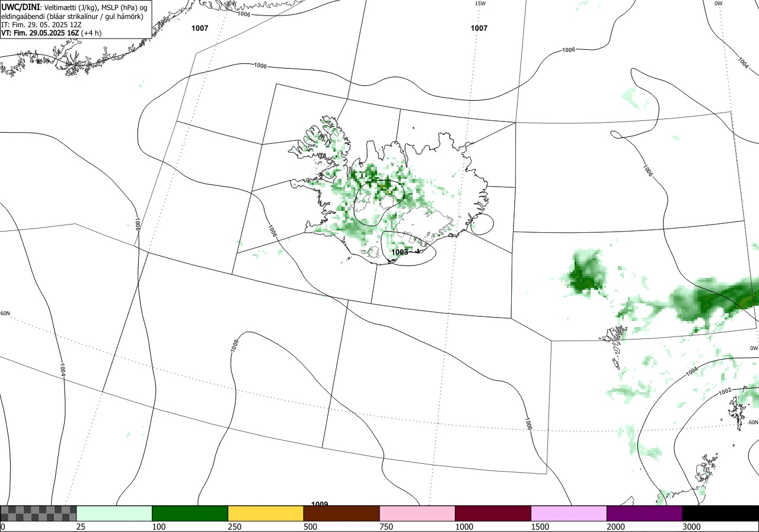759x532 pixels.
Task: Click the legend value 1500
Action: (x=540, y=527)
